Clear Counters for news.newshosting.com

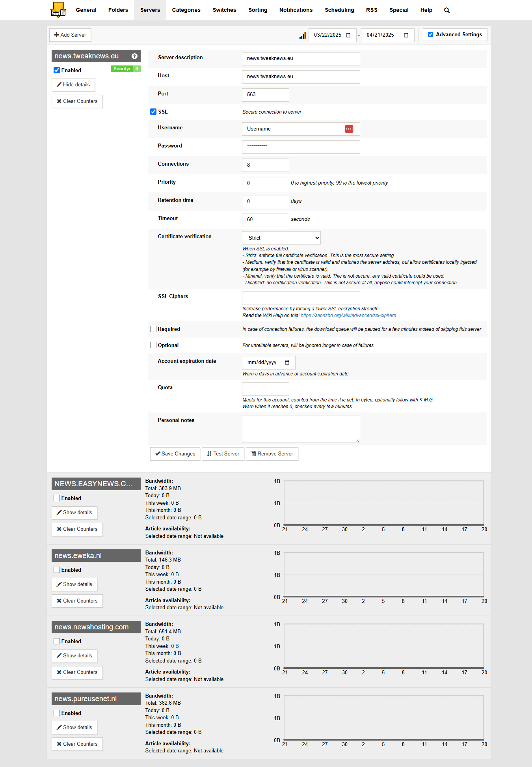click(x=77, y=672)
